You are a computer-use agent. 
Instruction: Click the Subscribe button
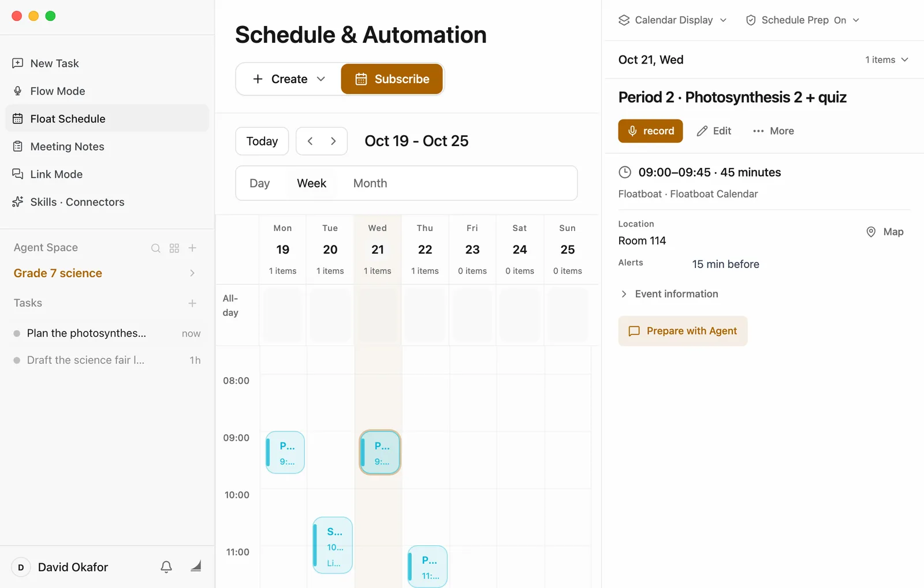click(392, 79)
